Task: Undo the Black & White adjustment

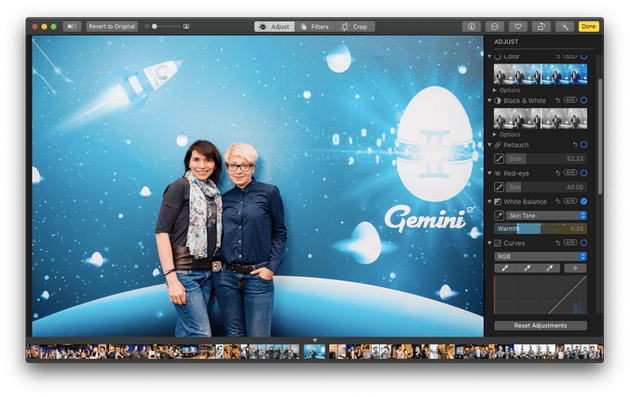Action: [x=558, y=100]
